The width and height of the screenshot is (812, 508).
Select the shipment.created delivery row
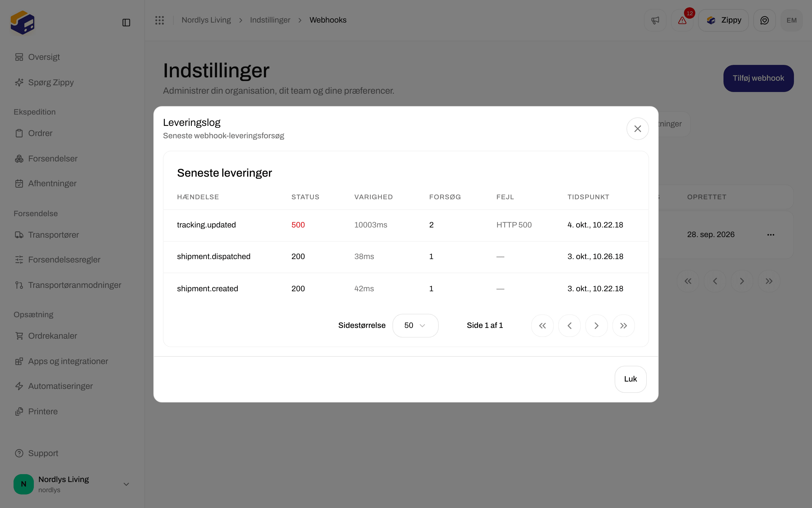[406, 289]
